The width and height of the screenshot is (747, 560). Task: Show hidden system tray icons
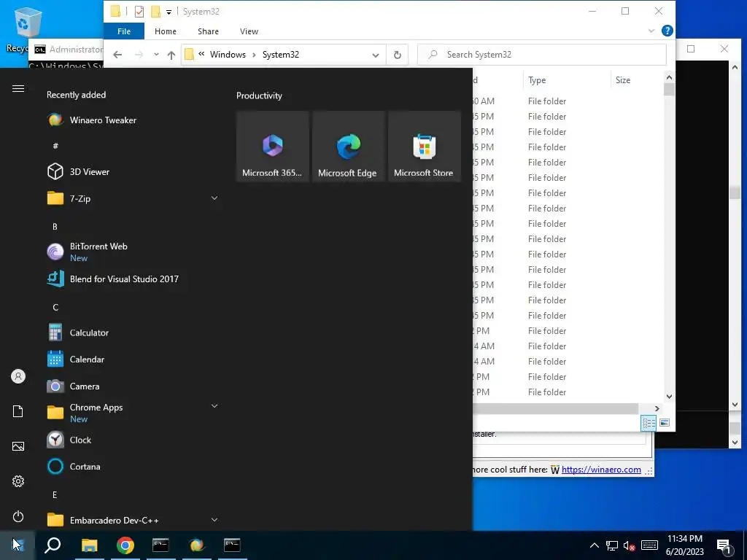click(594, 545)
